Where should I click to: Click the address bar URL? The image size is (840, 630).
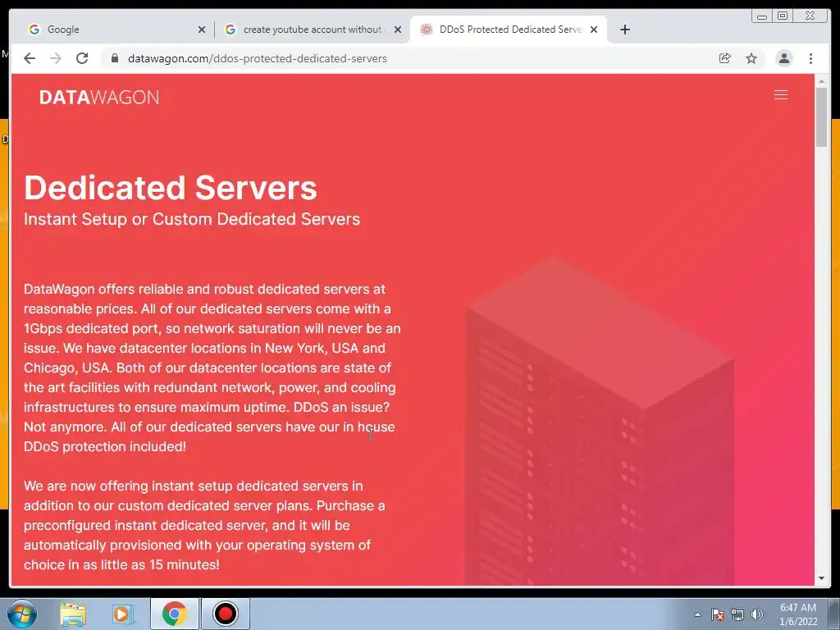pos(257,58)
